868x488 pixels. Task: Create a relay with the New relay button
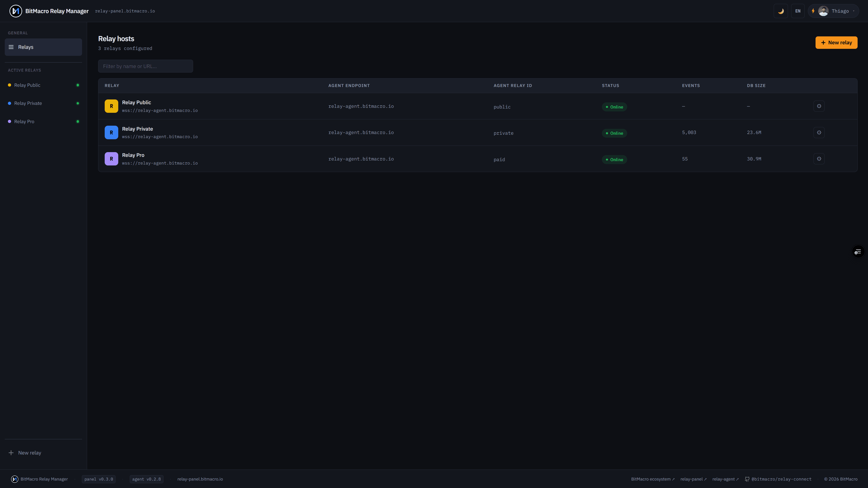coord(836,42)
